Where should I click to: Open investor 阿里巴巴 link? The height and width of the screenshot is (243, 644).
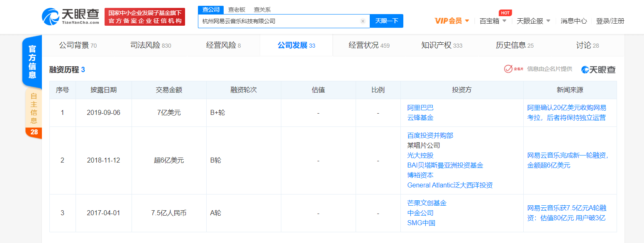pyautogui.click(x=420, y=108)
